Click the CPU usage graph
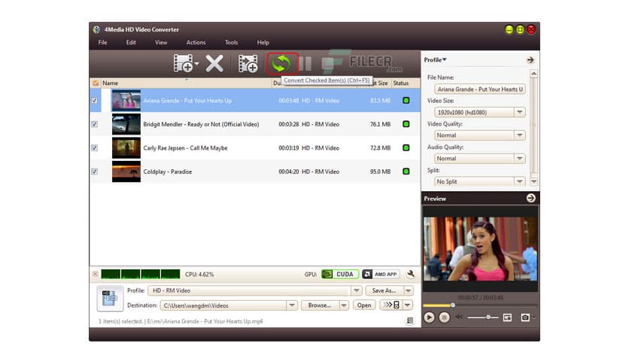Screen dimensions: 629x364 pos(141,275)
